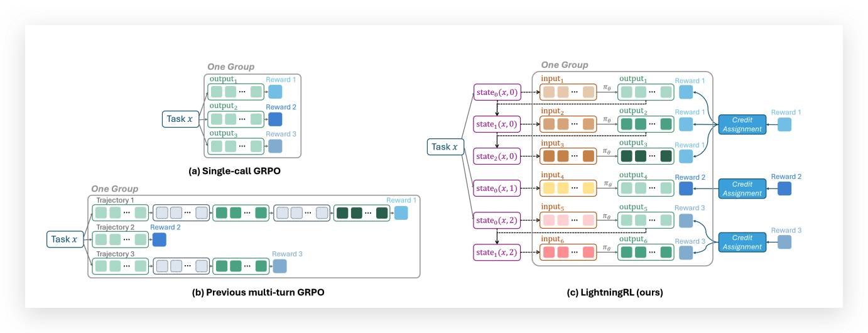Click the Reward 3 square ending Trajectory 3
This screenshot has width=868, height=333.
[279, 266]
